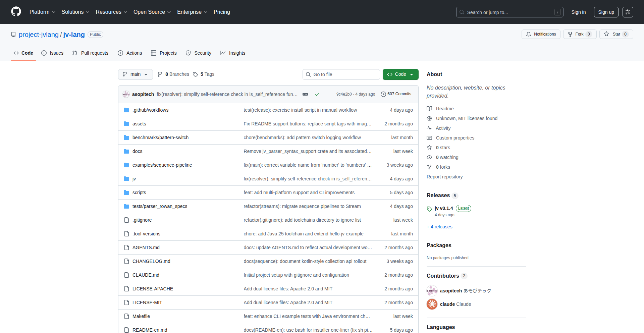Open the main branch selector dropdown
Image resolution: width=644 pixels, height=333 pixels.
tap(136, 74)
